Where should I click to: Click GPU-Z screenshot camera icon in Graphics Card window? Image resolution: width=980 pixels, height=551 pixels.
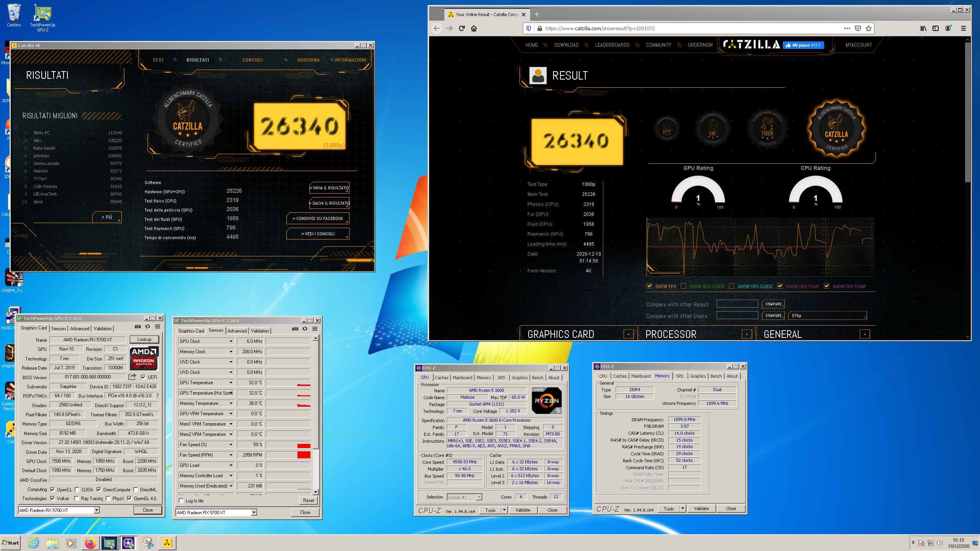pos(138,326)
